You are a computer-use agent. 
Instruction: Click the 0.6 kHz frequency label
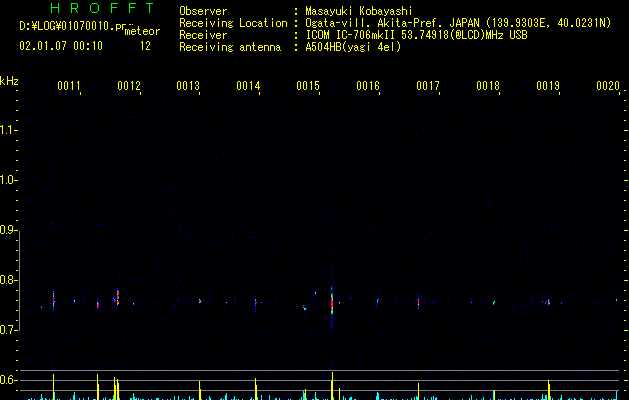[x=8, y=380]
